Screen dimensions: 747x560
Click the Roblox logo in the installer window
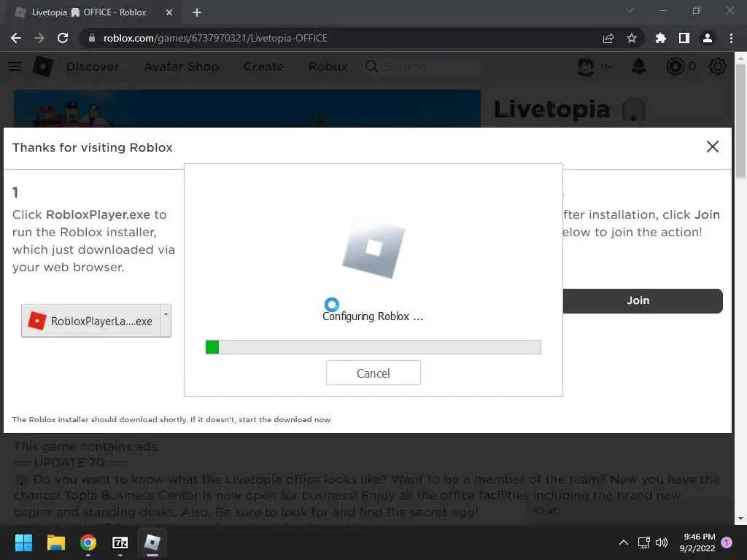pyautogui.click(x=373, y=248)
